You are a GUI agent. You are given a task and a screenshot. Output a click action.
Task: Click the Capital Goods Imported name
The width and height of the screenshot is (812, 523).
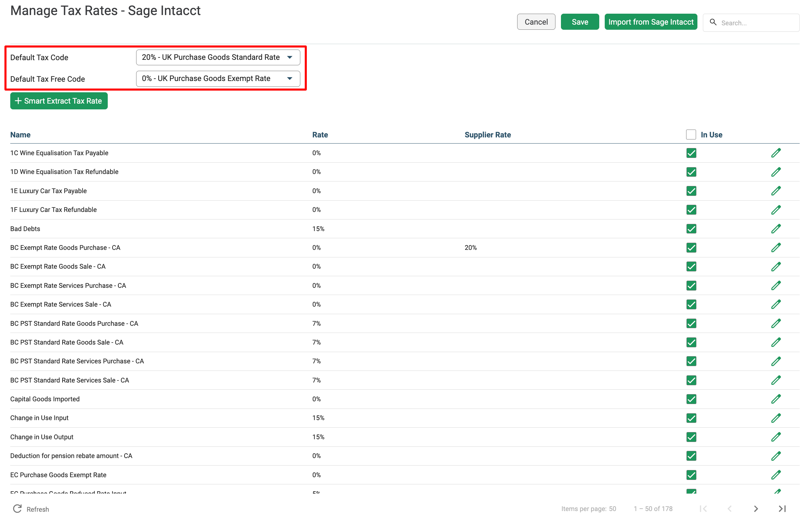click(45, 399)
